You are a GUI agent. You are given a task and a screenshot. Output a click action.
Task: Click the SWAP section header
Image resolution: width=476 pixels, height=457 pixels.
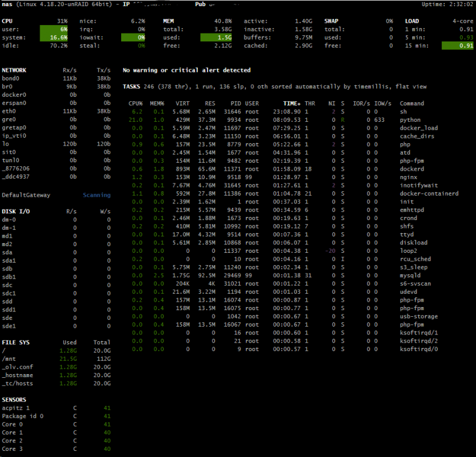[331, 21]
